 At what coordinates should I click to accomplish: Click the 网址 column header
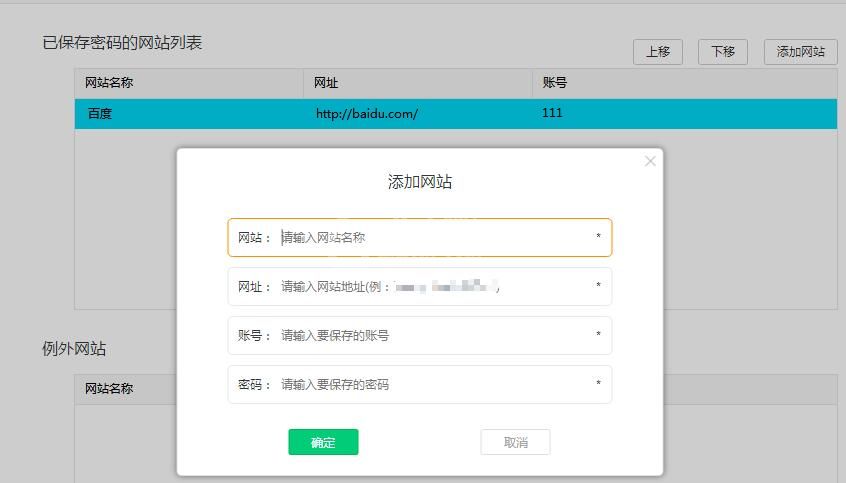(x=326, y=83)
